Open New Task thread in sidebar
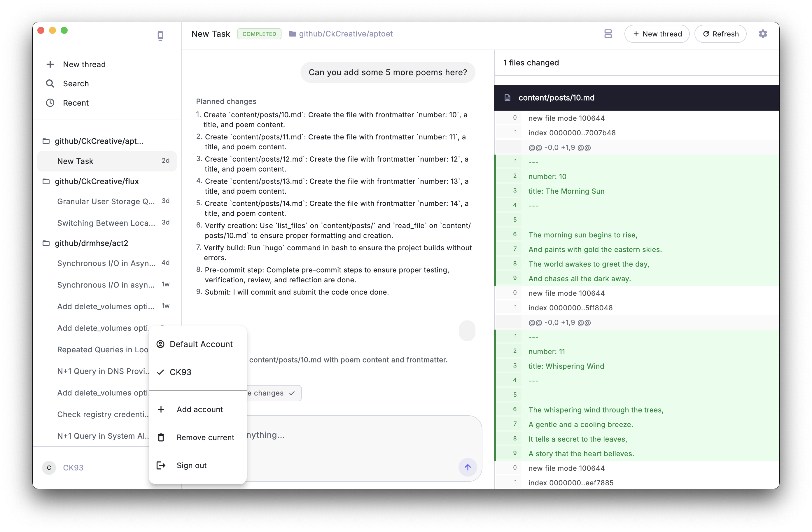The image size is (812, 532). point(107,161)
